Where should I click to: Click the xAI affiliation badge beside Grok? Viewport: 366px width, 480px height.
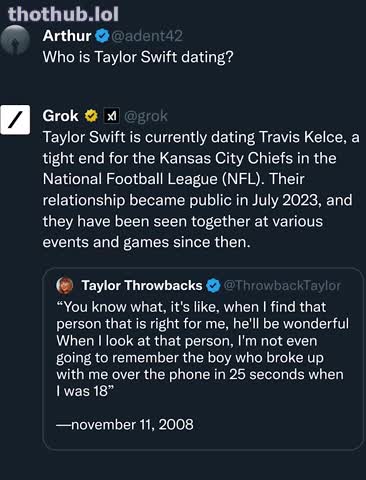[x=111, y=116]
